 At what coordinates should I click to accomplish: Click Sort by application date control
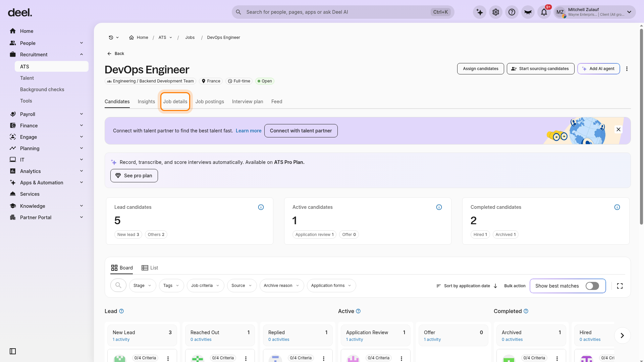467,286
